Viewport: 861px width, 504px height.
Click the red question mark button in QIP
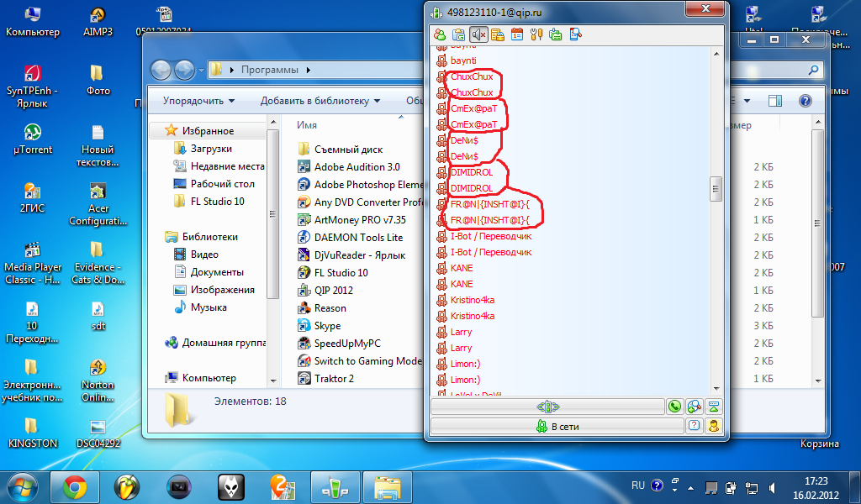pos(694,426)
